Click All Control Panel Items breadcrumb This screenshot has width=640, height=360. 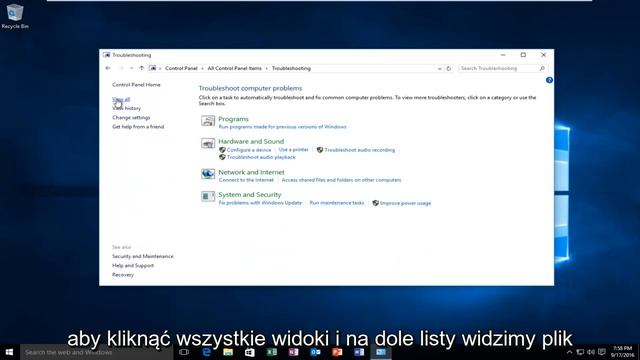[x=235, y=69]
